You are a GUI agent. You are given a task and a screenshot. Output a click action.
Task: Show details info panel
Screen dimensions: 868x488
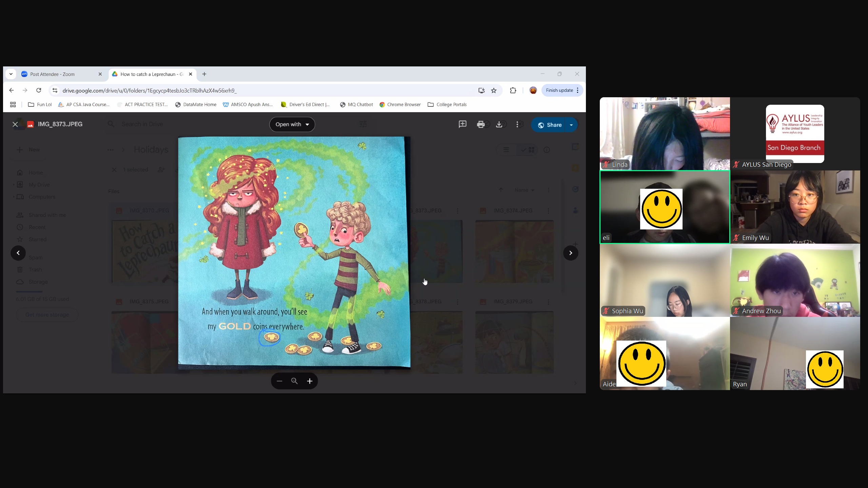[x=547, y=150]
